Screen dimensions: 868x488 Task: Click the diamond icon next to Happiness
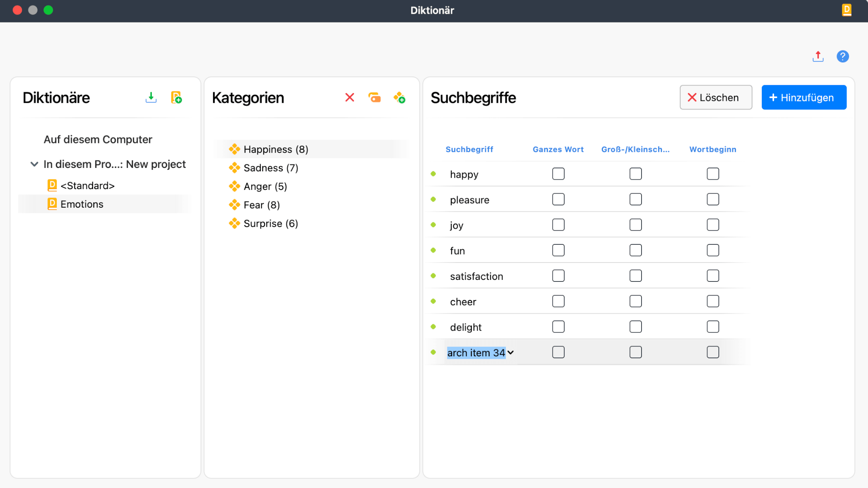coord(234,149)
